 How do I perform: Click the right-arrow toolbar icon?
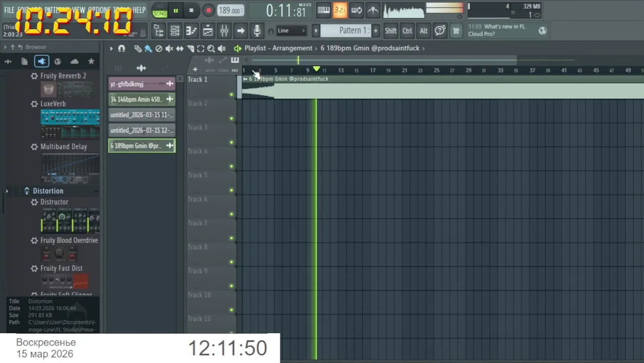click(x=240, y=31)
